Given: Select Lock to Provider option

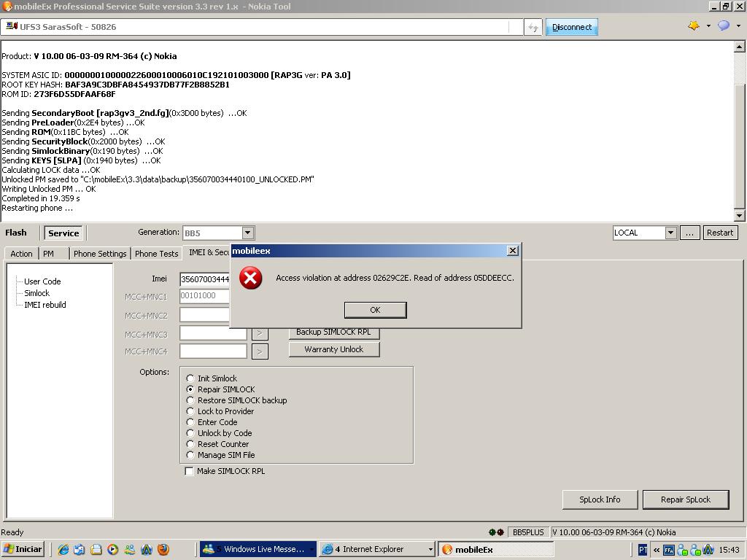Looking at the screenshot, I should point(190,411).
